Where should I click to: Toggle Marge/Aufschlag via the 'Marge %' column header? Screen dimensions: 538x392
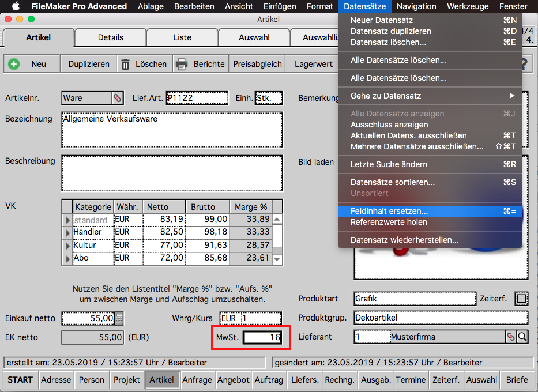[251, 207]
